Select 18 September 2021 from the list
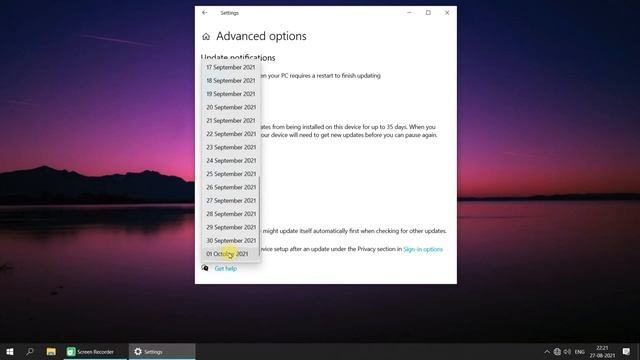Image resolution: width=640 pixels, height=360 pixels. (231, 80)
